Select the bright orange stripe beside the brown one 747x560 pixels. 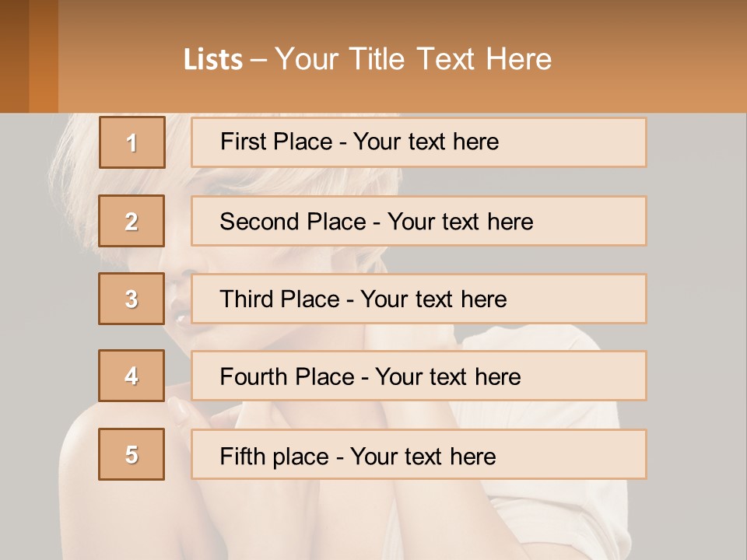(44, 56)
